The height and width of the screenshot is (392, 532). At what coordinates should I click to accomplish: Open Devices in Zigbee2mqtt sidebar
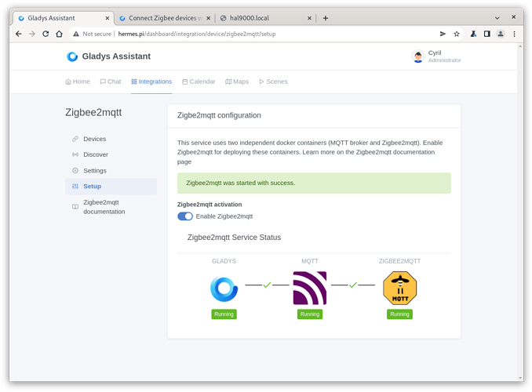(111, 139)
